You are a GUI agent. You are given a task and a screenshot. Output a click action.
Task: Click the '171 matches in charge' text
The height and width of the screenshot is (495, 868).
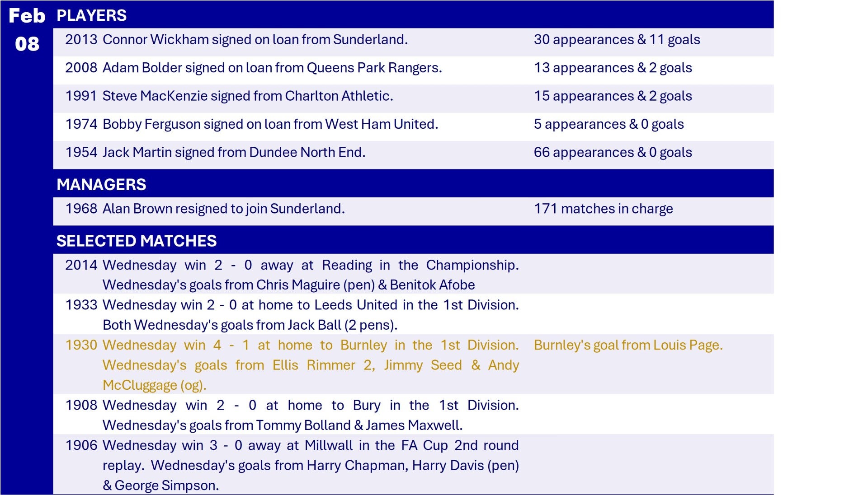click(603, 209)
